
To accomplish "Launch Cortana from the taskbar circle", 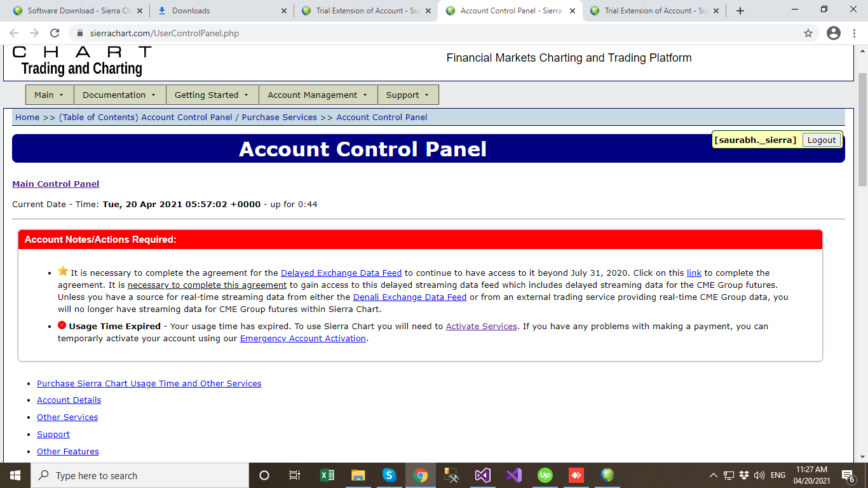I will click(x=264, y=475).
